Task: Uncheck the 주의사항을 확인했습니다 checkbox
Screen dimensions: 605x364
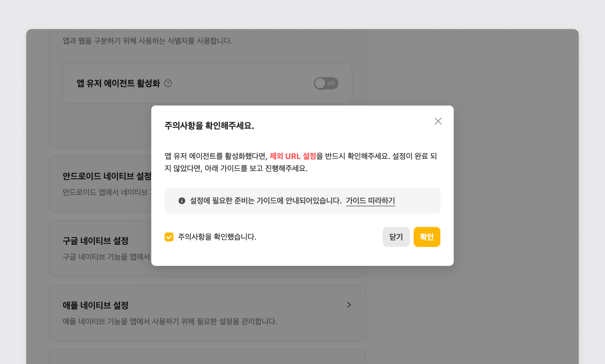Action: click(x=169, y=237)
